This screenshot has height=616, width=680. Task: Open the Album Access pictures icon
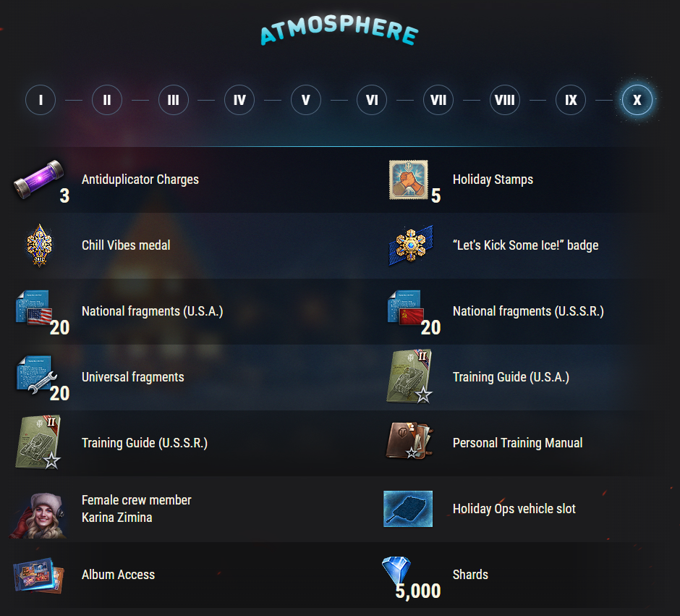point(38,575)
